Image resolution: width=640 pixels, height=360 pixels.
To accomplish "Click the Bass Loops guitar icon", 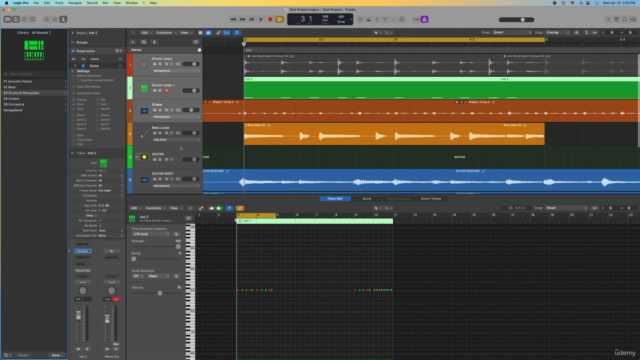I will point(144,133).
